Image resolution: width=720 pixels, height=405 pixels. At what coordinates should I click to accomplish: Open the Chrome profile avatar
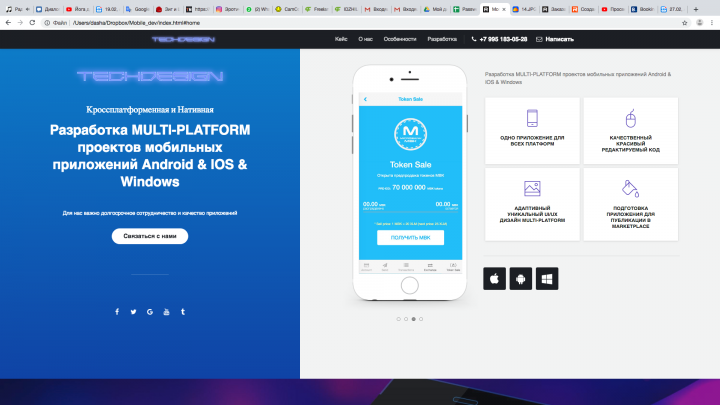699,22
